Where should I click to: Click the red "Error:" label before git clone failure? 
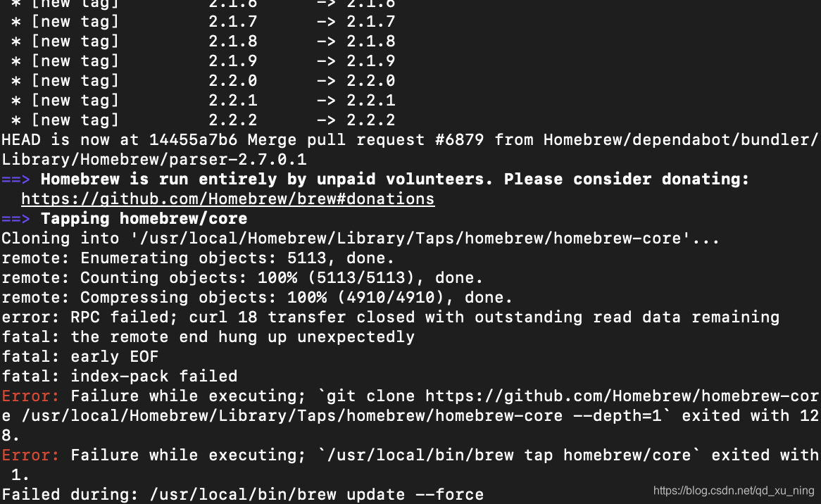(30, 396)
